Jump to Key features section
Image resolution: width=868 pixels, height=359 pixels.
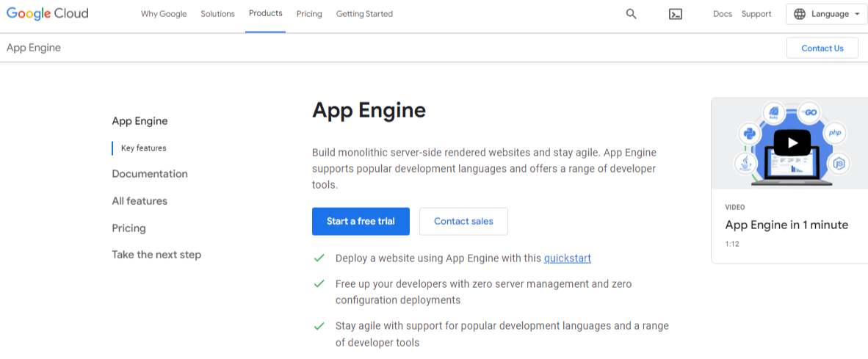click(143, 148)
